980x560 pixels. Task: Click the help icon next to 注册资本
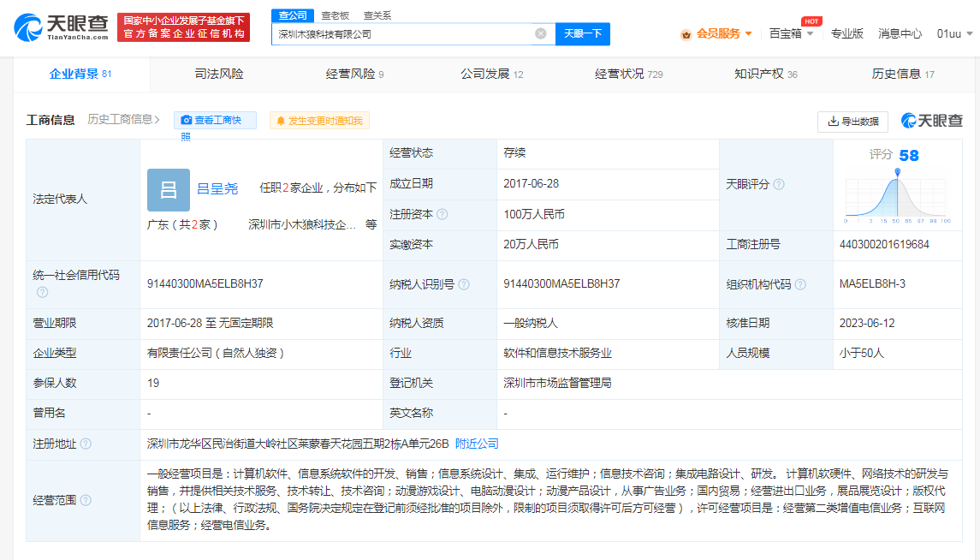point(442,214)
